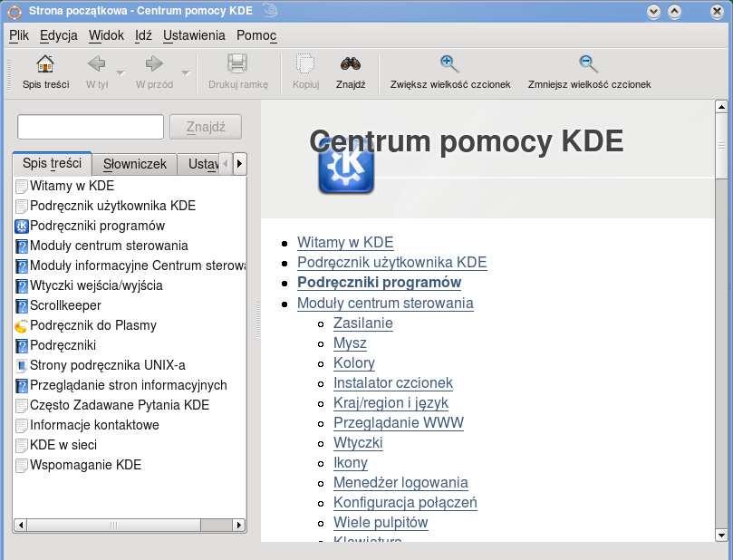
Task: Copy selection with the Kopiuj icon
Action: pyautogui.click(x=305, y=63)
